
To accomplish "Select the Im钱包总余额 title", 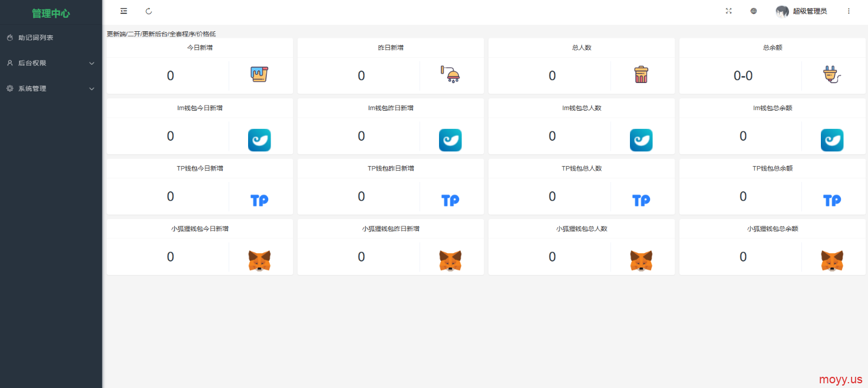I will tap(773, 108).
